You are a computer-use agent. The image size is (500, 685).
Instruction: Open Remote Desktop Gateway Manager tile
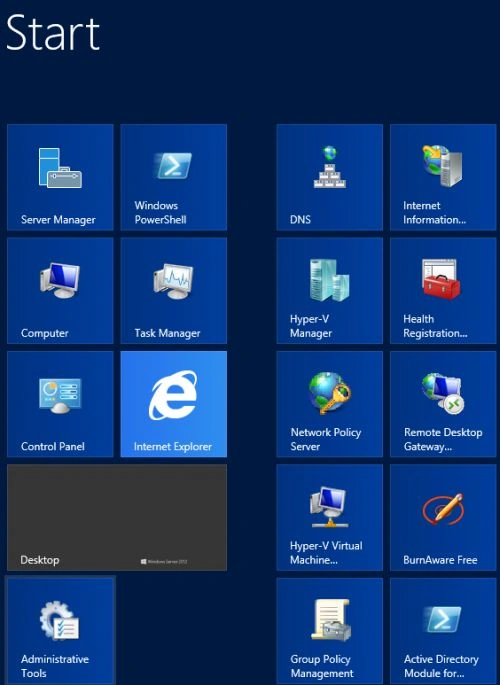tap(443, 404)
